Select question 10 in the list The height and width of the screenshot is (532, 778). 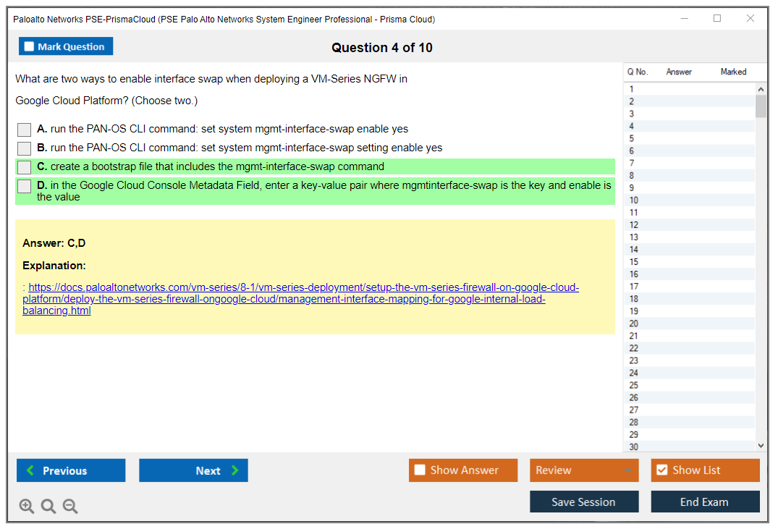click(634, 200)
